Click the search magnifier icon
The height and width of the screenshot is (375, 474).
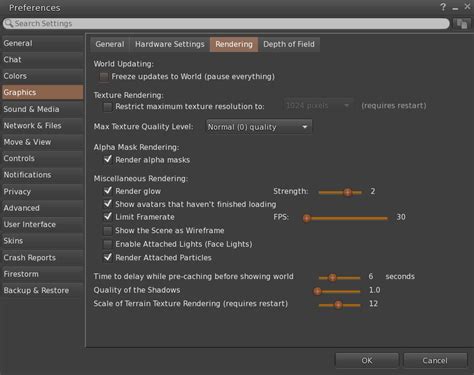pyautogui.click(x=9, y=23)
